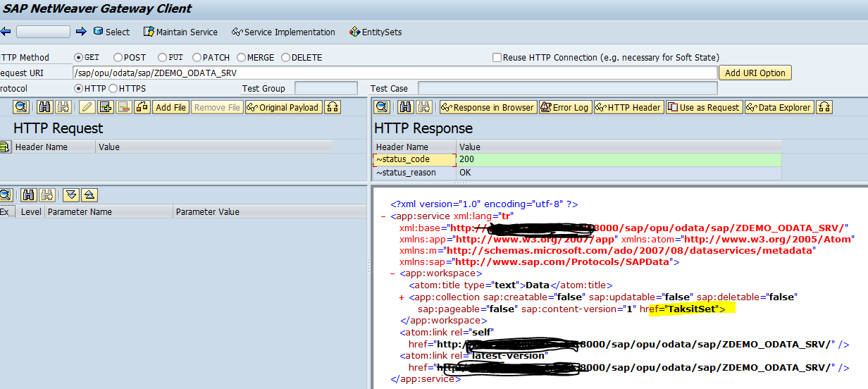This screenshot has height=389, width=868.
Task: Collapse the app:service XML node
Action: point(383,216)
